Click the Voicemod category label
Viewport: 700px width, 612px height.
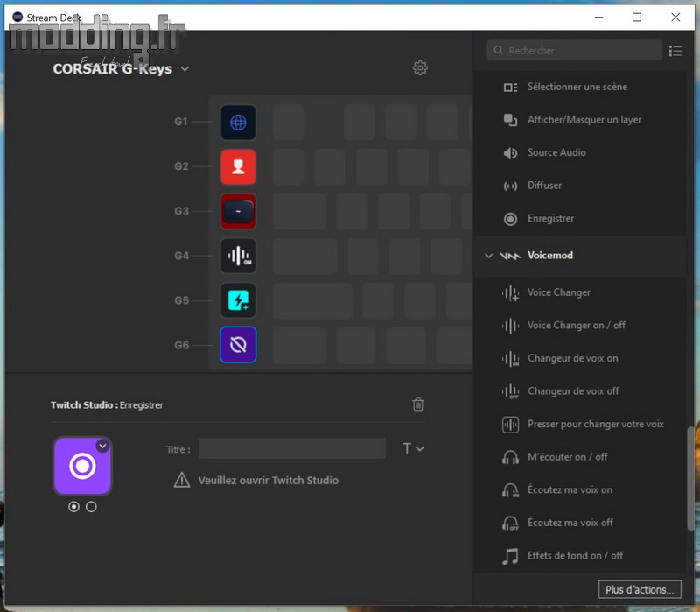click(x=550, y=256)
